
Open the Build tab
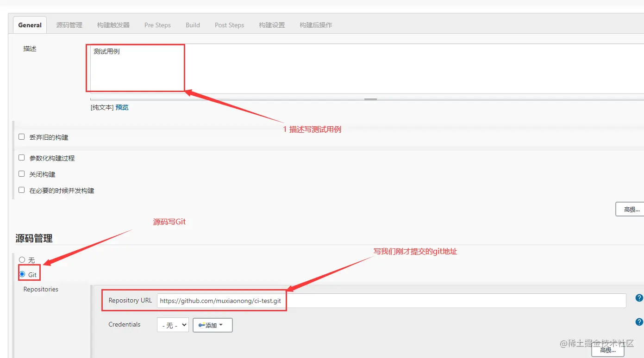point(193,25)
